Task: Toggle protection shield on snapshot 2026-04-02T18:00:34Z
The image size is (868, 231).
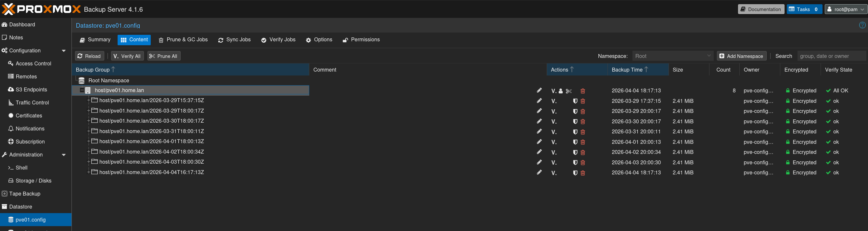Action: point(575,152)
